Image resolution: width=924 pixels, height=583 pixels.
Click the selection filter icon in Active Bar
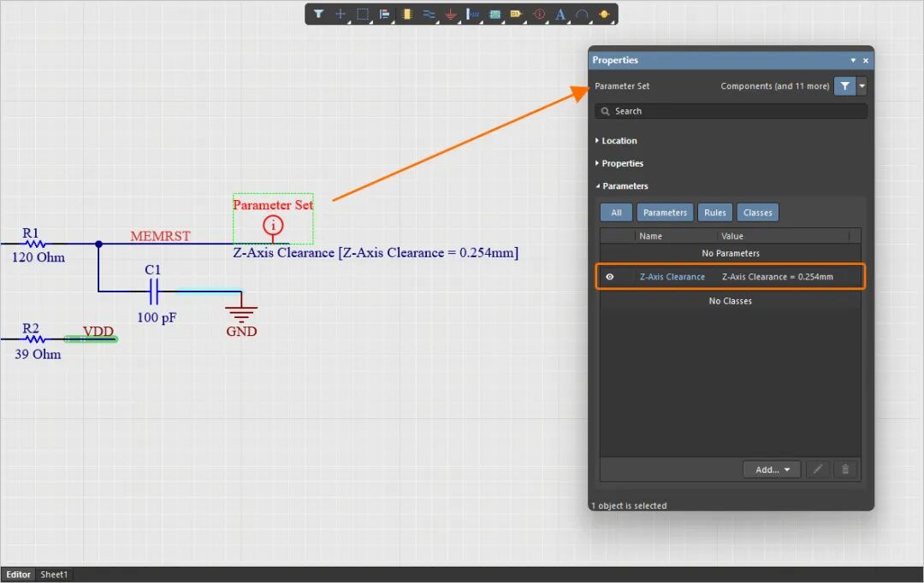(318, 15)
